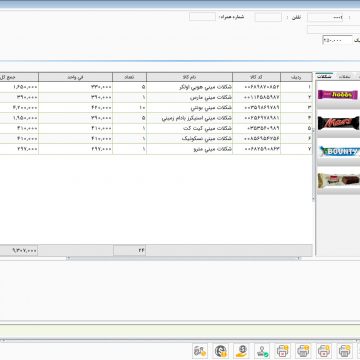The width and height of the screenshot is (360, 360).
Task: Add the hobbs chocolate product thumbnail
Action: [x=338, y=95]
